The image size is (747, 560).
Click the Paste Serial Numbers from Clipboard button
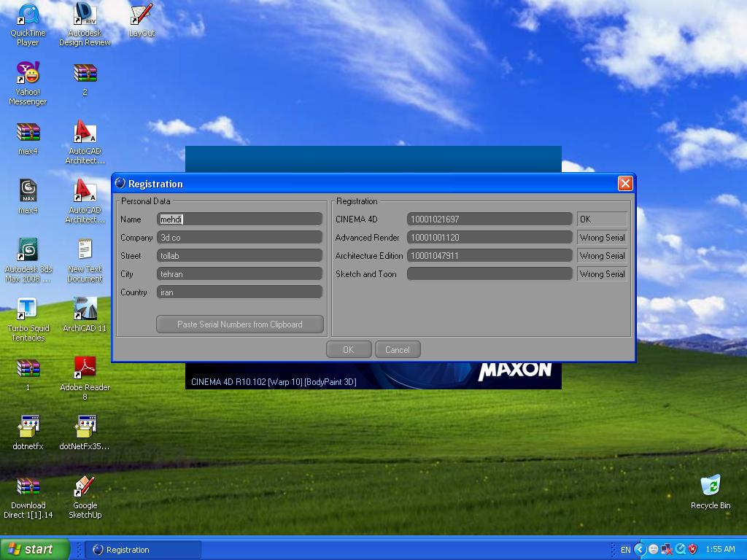click(239, 324)
